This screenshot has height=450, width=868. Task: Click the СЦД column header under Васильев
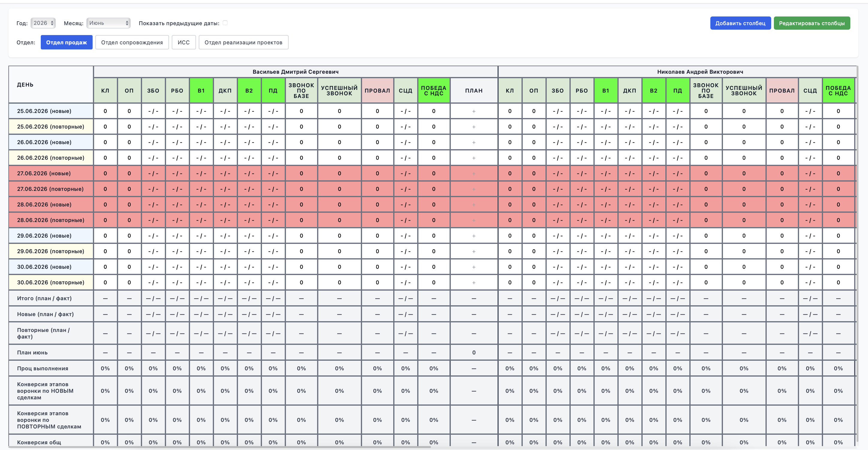coord(405,90)
